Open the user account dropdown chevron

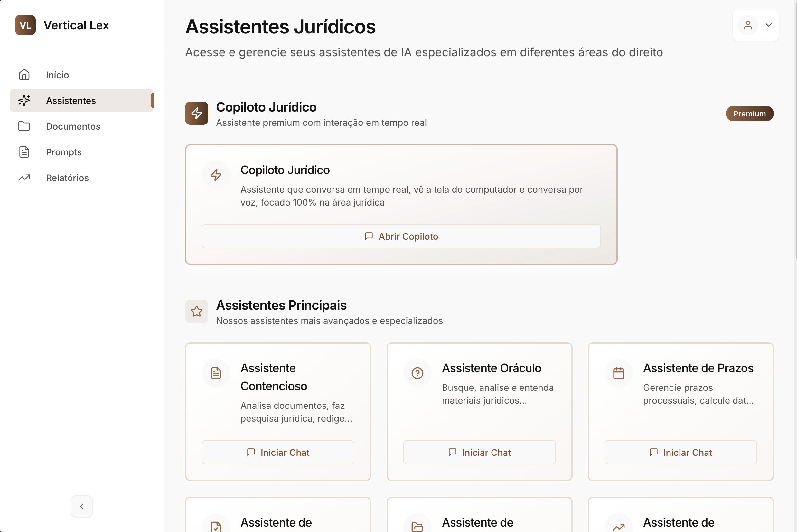pos(769,25)
